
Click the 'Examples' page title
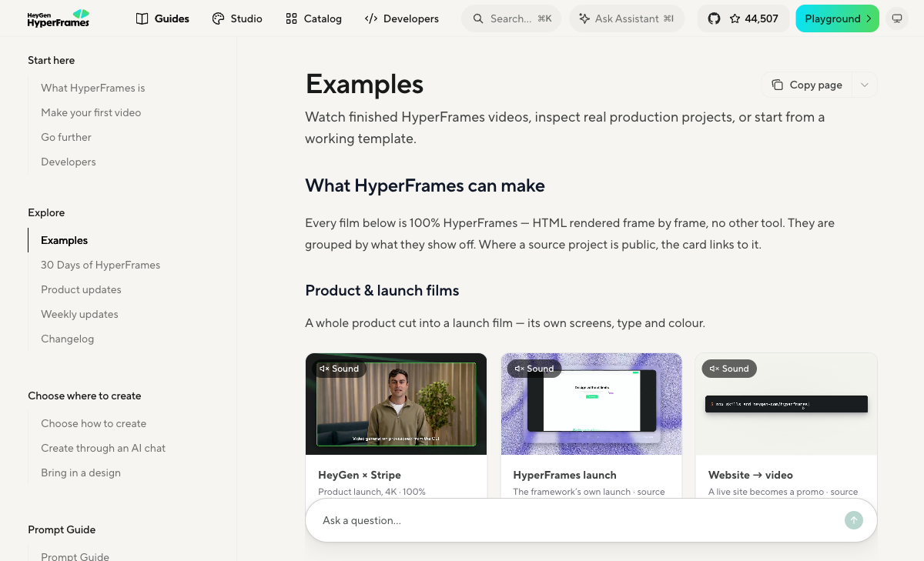click(364, 84)
